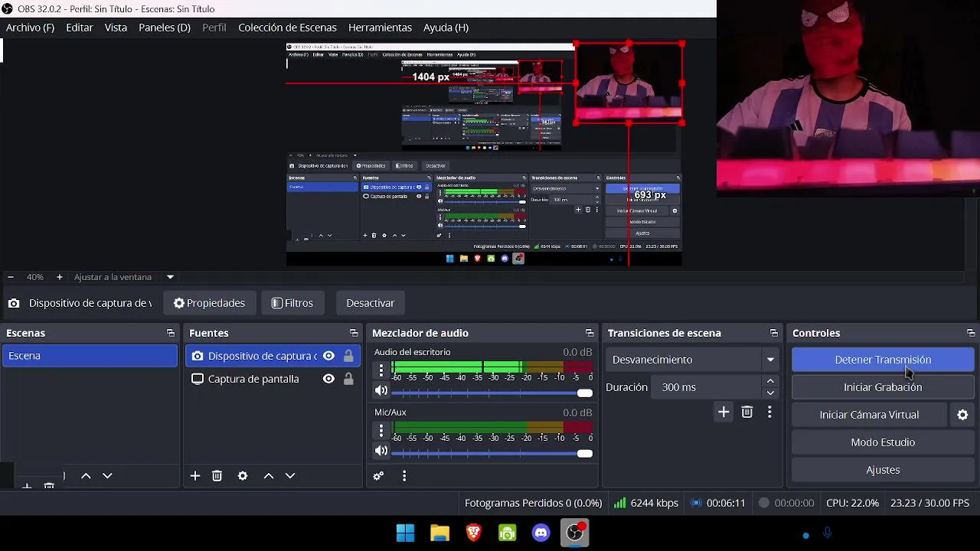Viewport: 980px width, 551px height.
Task: Launch Brave browser from taskbar
Action: (473, 533)
